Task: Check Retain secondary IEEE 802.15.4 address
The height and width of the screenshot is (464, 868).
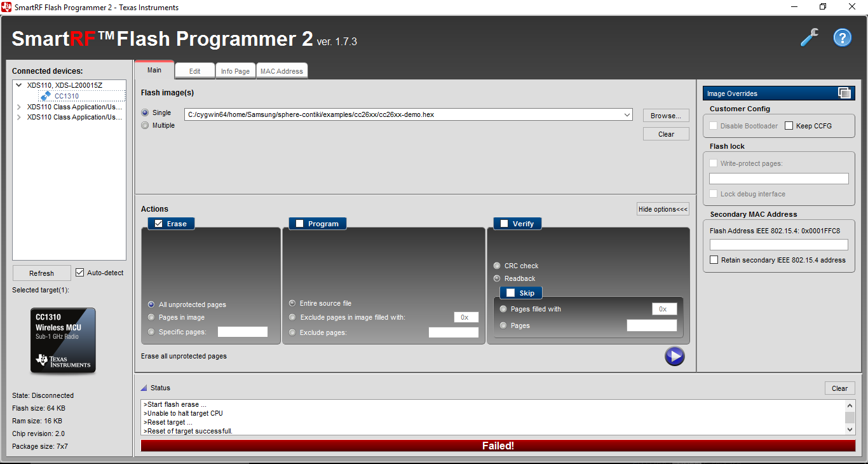Action: coord(714,260)
